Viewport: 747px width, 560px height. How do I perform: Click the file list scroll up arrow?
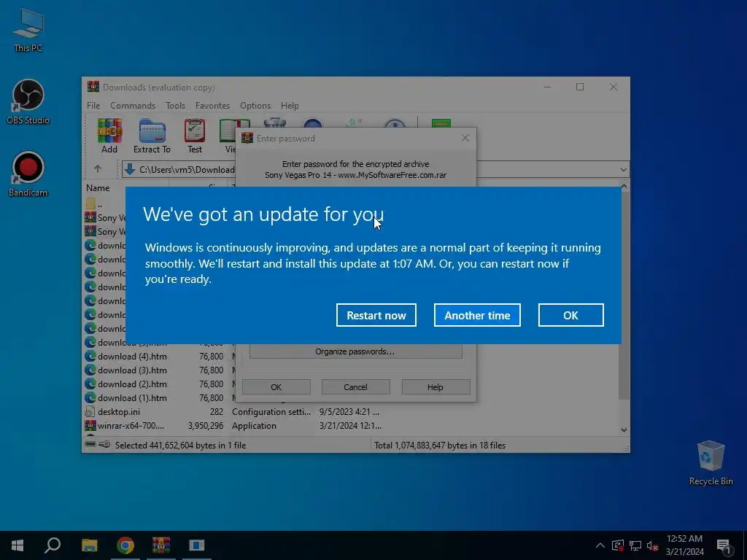click(x=624, y=187)
